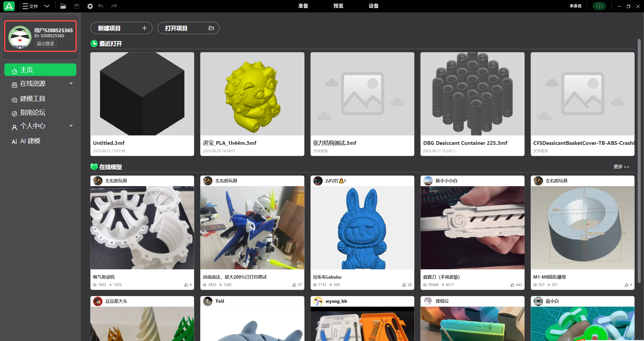
Task: Like the 拉布布Labubu thumbs-up icon
Action: point(404,285)
